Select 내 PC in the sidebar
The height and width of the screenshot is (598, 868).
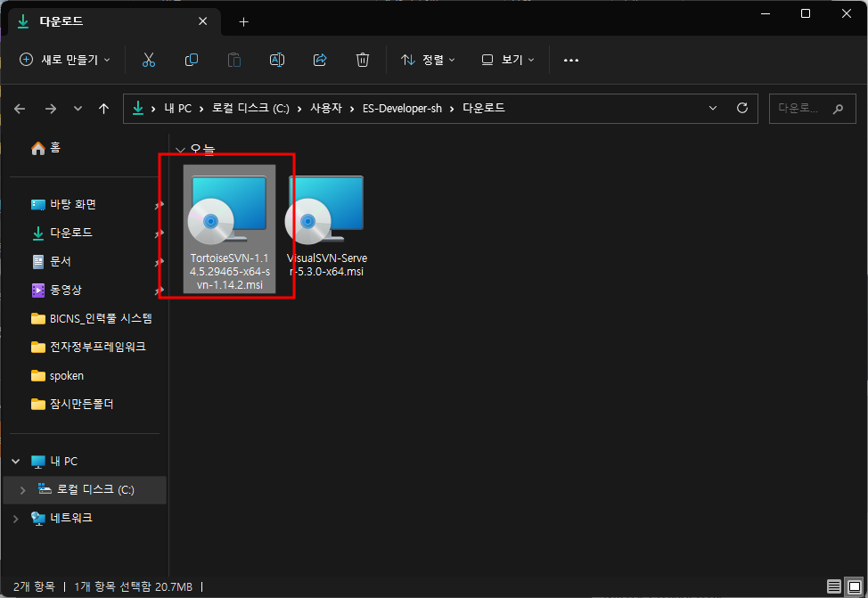(x=54, y=462)
